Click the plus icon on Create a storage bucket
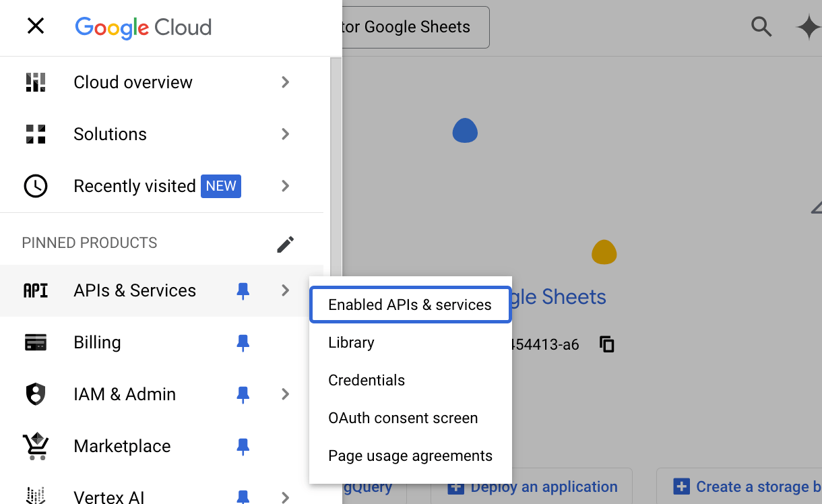This screenshot has width=822, height=504. point(681,486)
